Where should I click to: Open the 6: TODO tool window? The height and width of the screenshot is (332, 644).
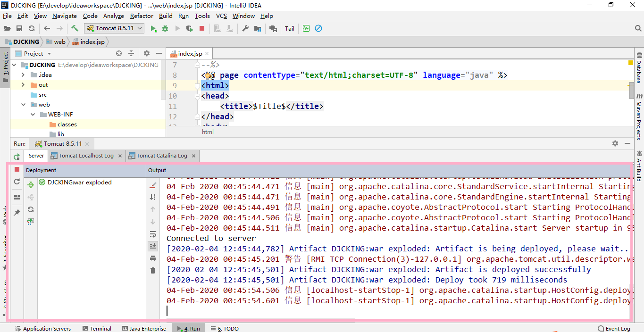224,329
